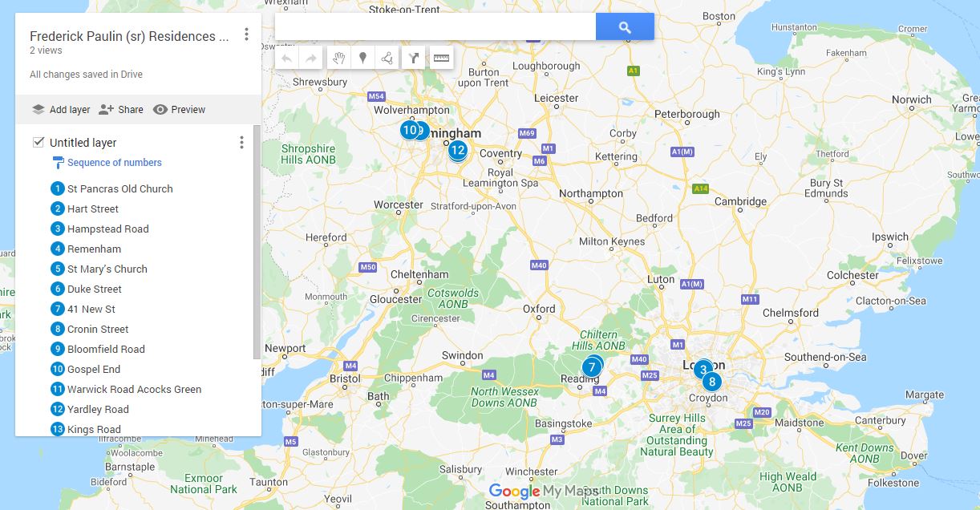980x510 pixels.
Task: Click the layer panel scrollbar
Action: tap(257, 242)
